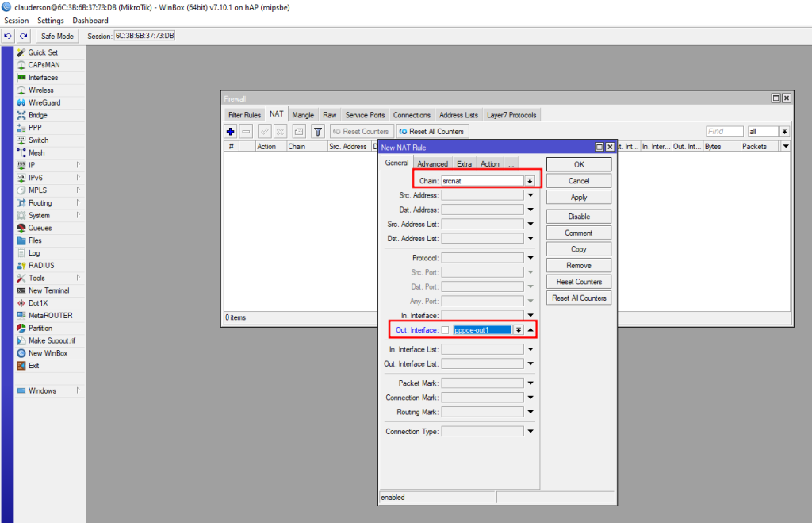Screen dimensions: 812x523
Task: Collapse the Out. Interface field with up arrow
Action: point(530,330)
